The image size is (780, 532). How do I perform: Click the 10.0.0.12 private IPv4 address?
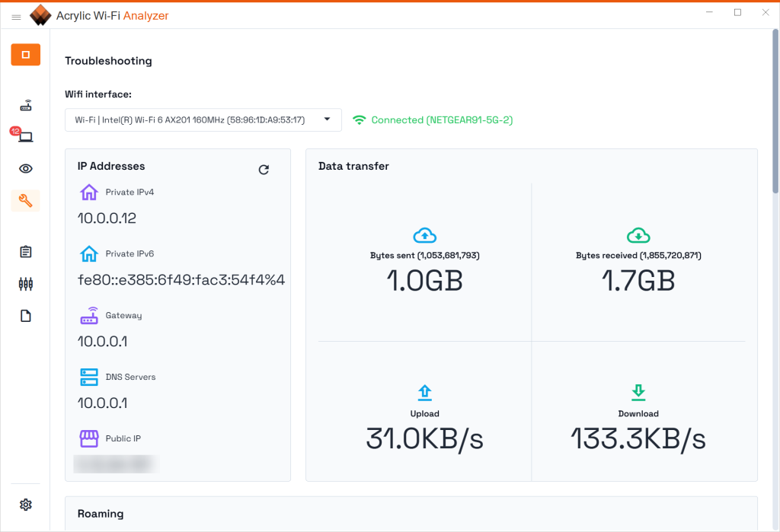pyautogui.click(x=107, y=218)
